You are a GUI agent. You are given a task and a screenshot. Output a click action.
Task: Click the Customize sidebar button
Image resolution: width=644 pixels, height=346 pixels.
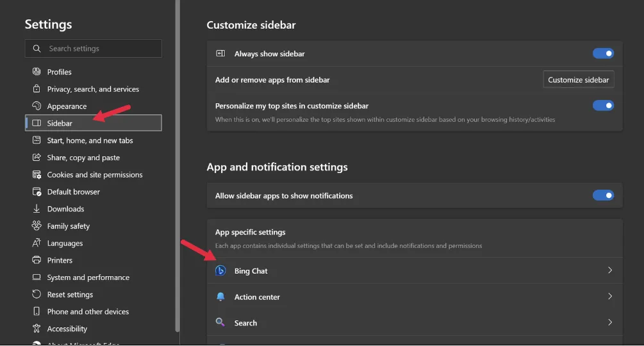pos(578,79)
